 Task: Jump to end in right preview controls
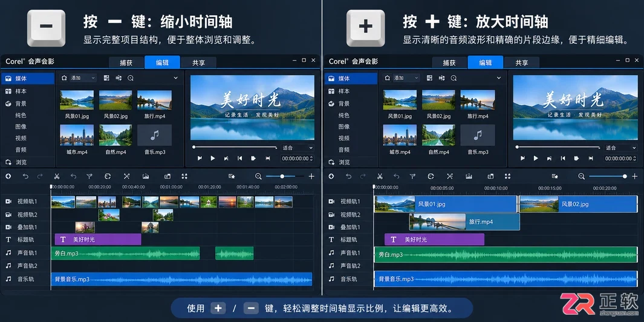coord(591,159)
